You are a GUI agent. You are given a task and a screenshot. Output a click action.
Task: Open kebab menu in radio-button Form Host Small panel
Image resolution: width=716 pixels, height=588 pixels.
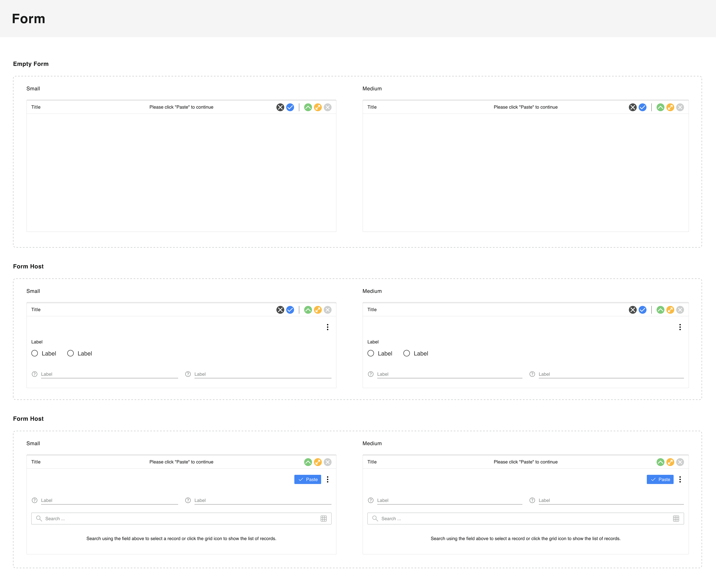coord(327,327)
